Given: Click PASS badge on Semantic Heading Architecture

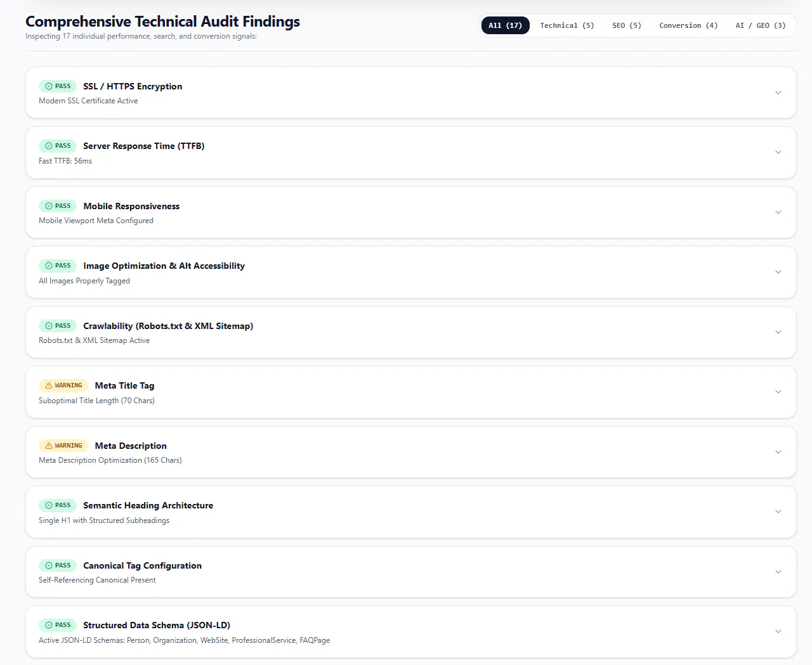Looking at the screenshot, I should click(x=58, y=505).
